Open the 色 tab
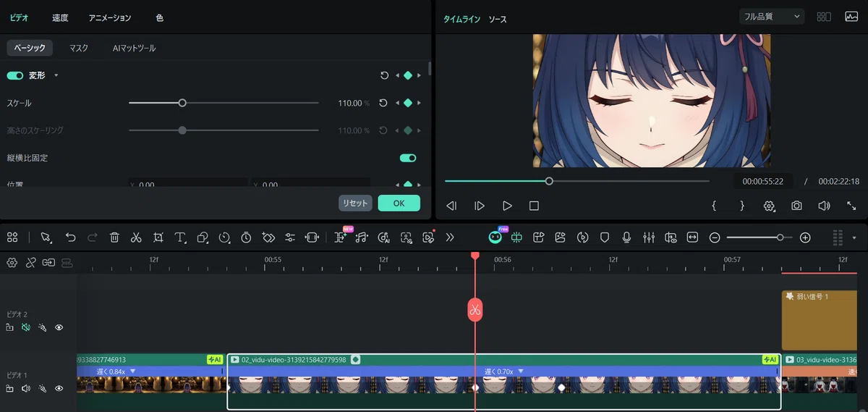The image size is (868, 412). (x=160, y=17)
